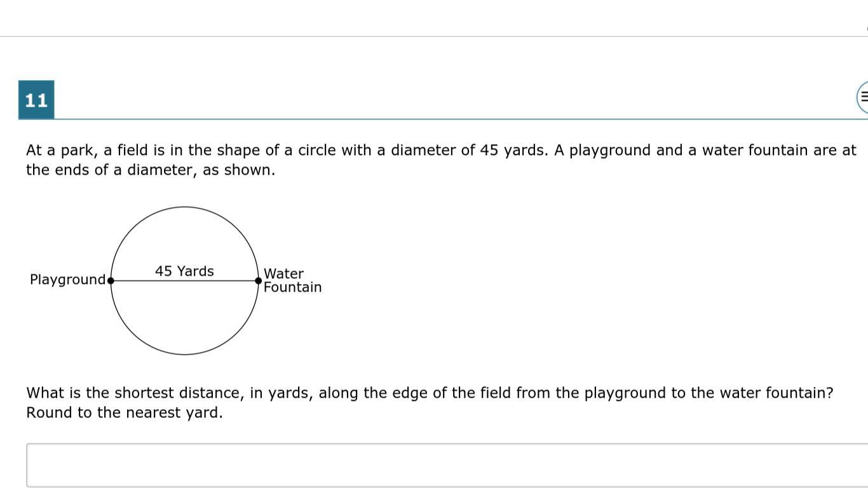Click the diameter line under 45 Yards
This screenshot has width=868, height=488.
184,280
